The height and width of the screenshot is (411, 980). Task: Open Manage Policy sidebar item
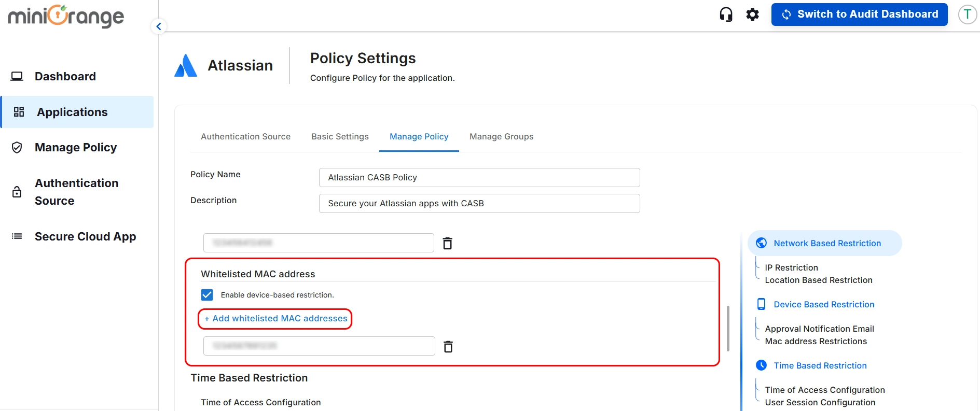coord(77,148)
